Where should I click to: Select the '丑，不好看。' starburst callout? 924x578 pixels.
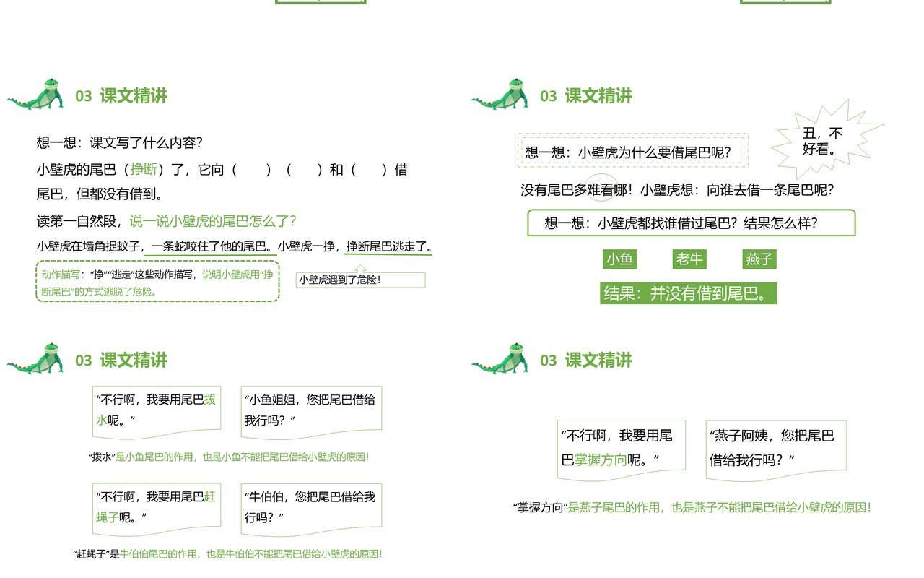point(826,142)
